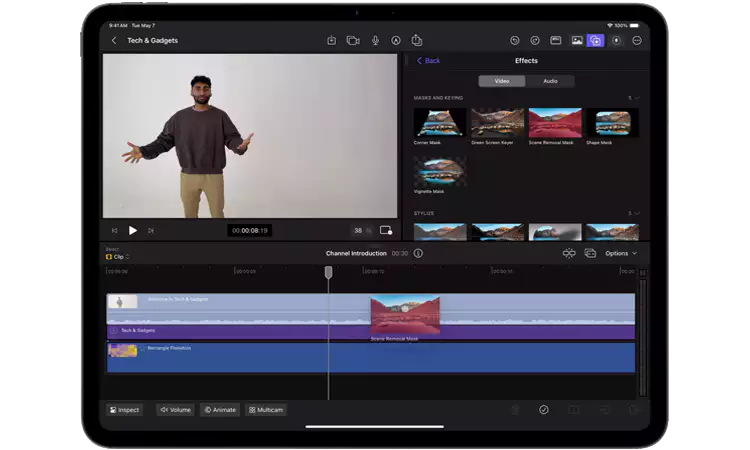Open the import media icon
This screenshot has height=450, width=750.
(331, 41)
